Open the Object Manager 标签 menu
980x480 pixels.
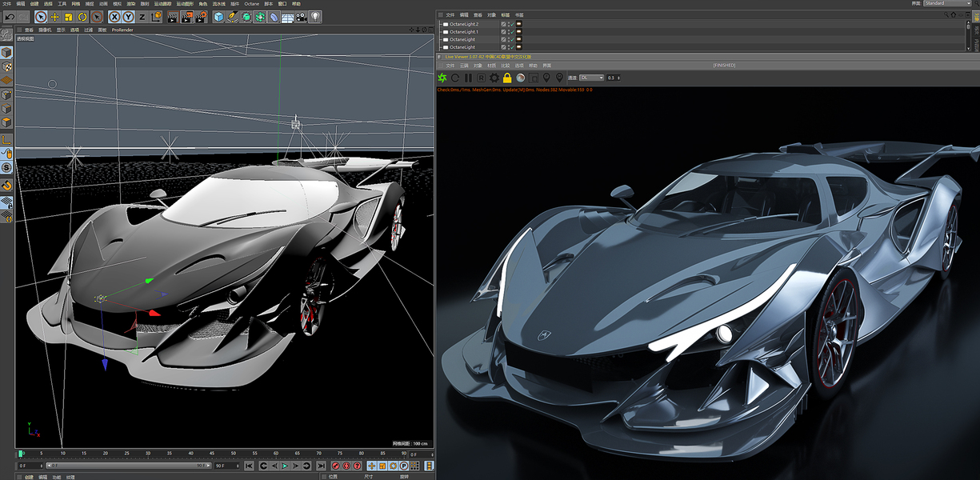point(506,15)
